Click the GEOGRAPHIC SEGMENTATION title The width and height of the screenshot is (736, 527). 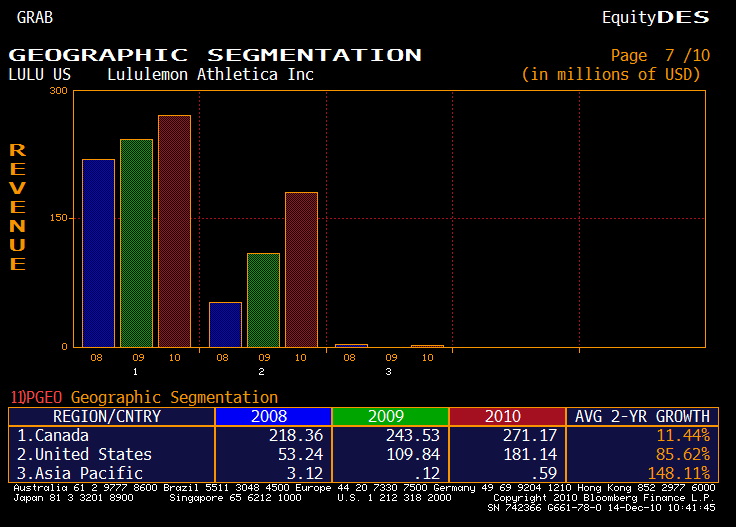click(x=215, y=55)
